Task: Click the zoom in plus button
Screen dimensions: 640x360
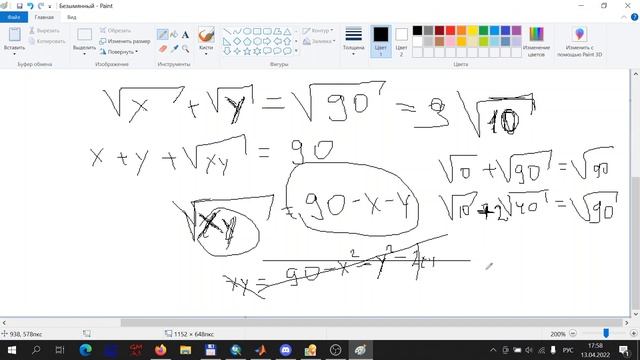Action: [634, 333]
